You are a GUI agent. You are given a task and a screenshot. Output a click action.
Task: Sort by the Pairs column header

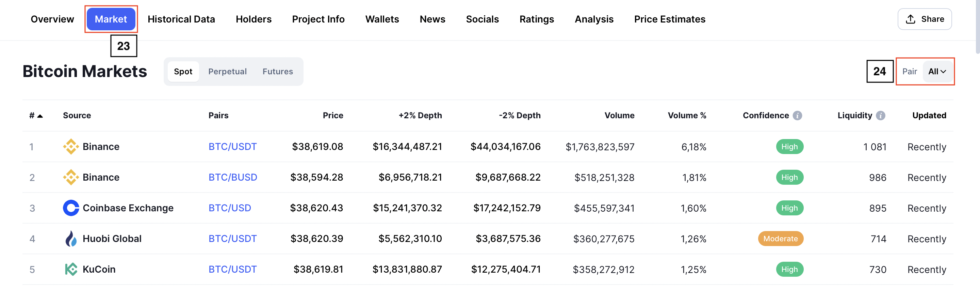(218, 115)
